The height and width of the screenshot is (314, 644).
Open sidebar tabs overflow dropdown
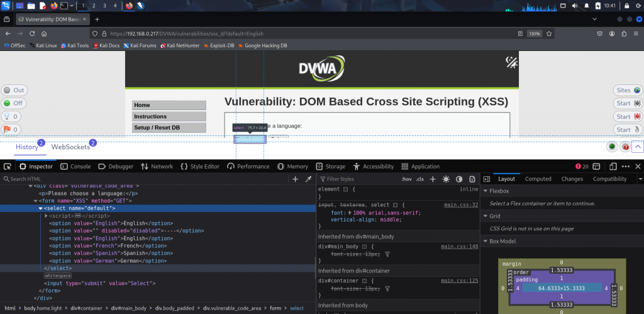640,179
